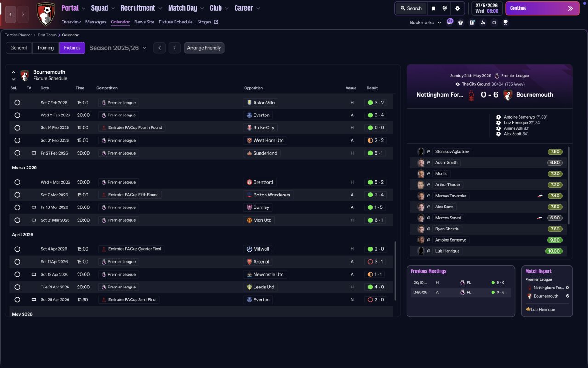Select the radio button for the Bolton Wanderers fixture
This screenshot has width=588, height=368.
(x=17, y=195)
